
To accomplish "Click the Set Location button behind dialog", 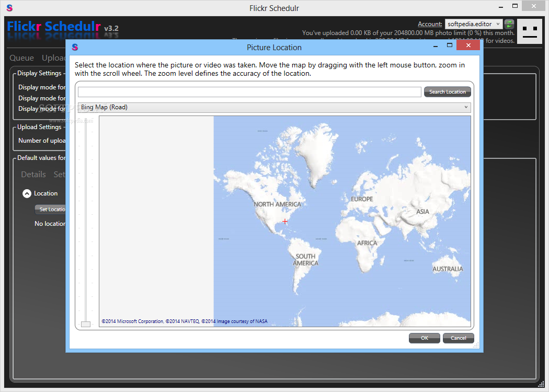I will pyautogui.click(x=50, y=209).
